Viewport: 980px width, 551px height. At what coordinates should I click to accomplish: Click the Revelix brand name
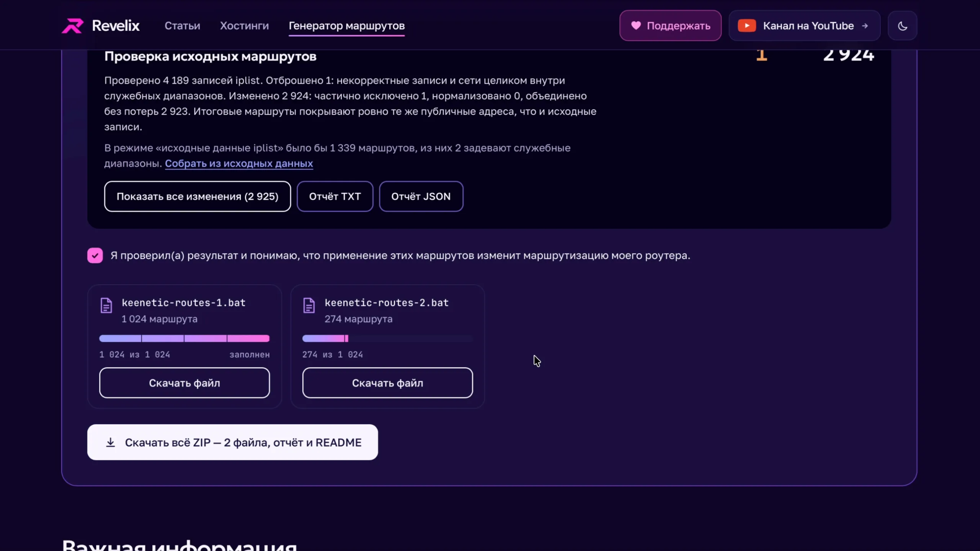point(116,26)
